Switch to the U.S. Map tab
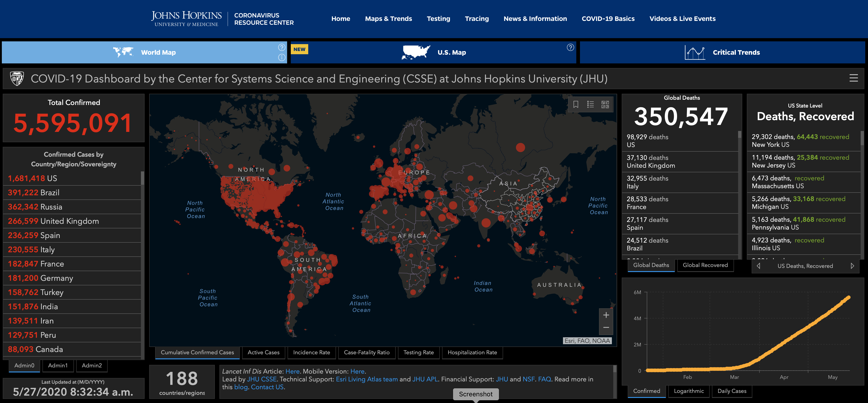Viewport: 868px width, 403px height. [x=433, y=52]
